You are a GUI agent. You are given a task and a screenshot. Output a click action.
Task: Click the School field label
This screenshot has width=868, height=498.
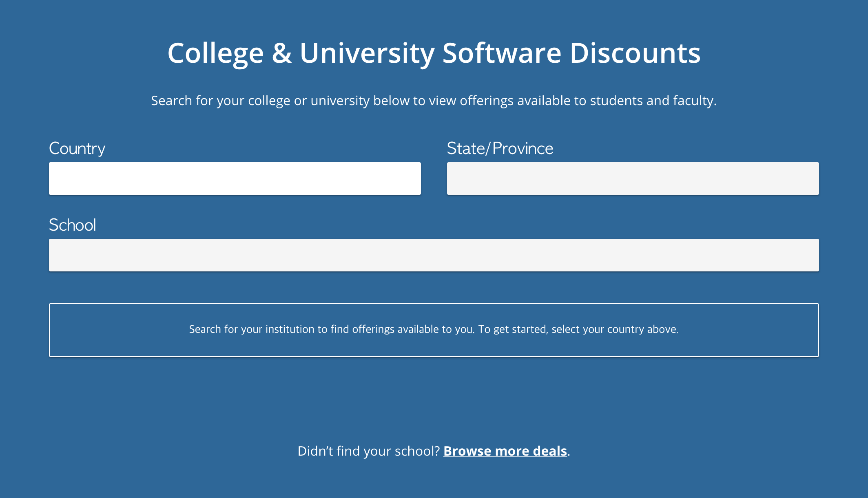coord(73,225)
